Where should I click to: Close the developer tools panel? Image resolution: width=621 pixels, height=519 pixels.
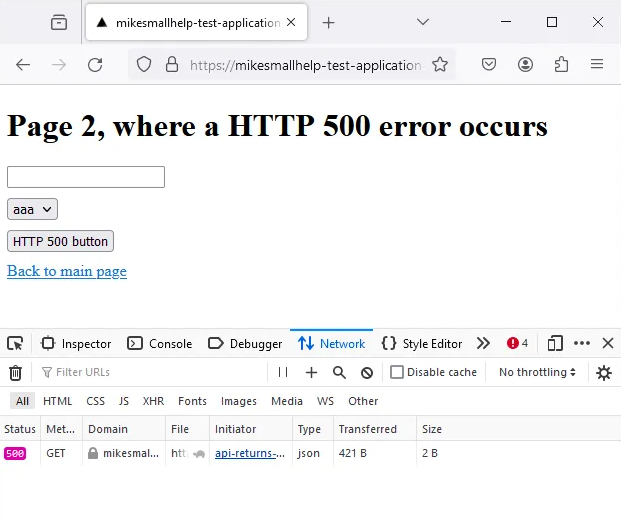pos(608,343)
